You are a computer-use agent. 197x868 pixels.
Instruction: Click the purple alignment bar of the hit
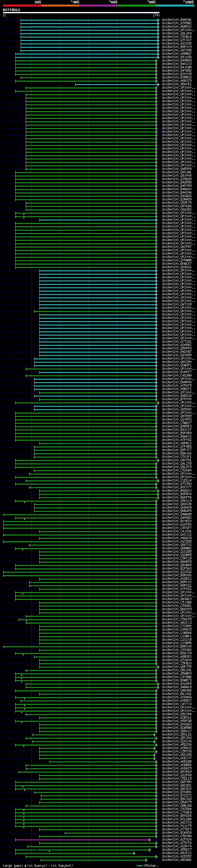(83, 840)
